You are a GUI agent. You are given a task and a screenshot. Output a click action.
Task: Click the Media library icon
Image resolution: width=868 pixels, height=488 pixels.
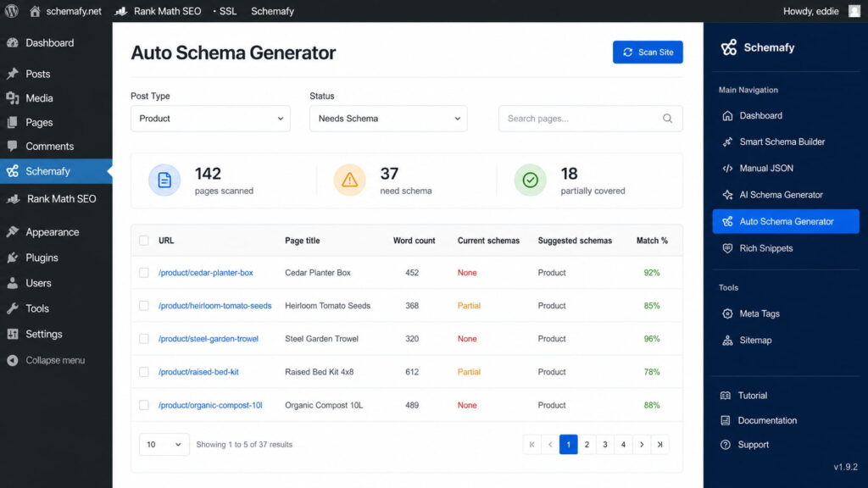coord(13,98)
